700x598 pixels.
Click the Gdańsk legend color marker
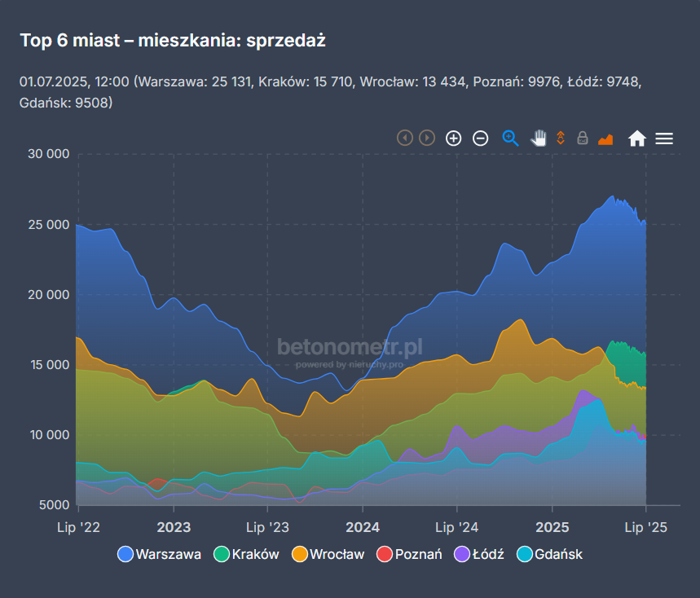point(525,555)
